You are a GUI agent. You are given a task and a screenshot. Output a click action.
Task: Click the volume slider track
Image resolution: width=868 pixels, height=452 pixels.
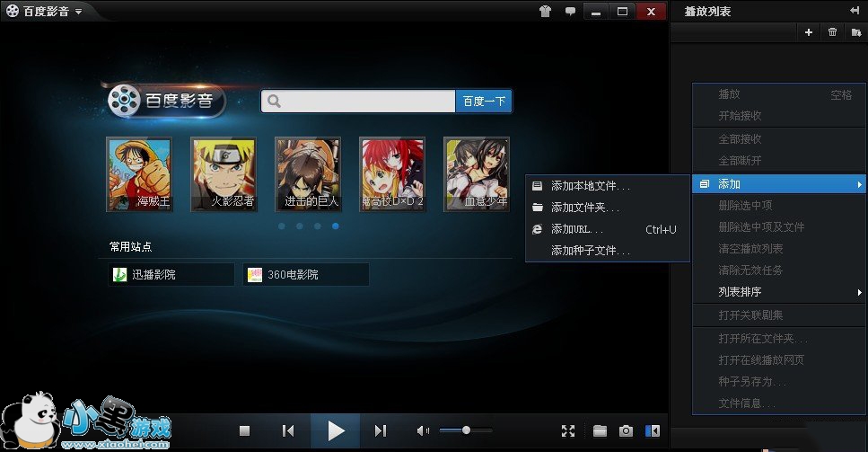click(x=466, y=430)
